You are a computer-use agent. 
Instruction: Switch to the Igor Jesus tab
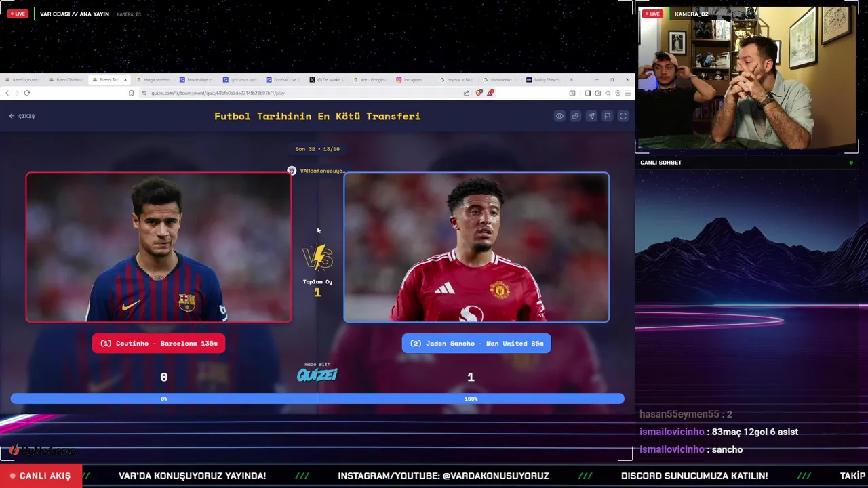[241, 80]
